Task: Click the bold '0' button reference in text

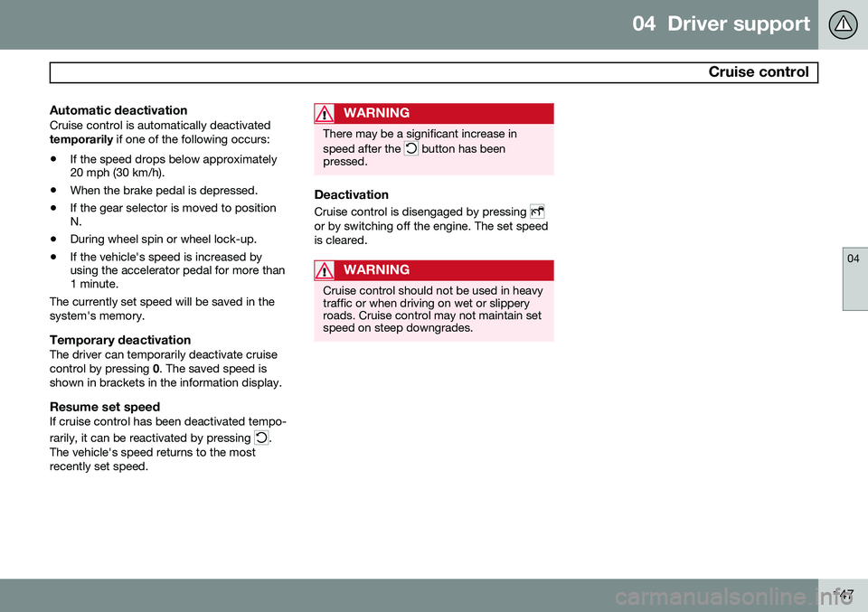Action: tap(156, 369)
